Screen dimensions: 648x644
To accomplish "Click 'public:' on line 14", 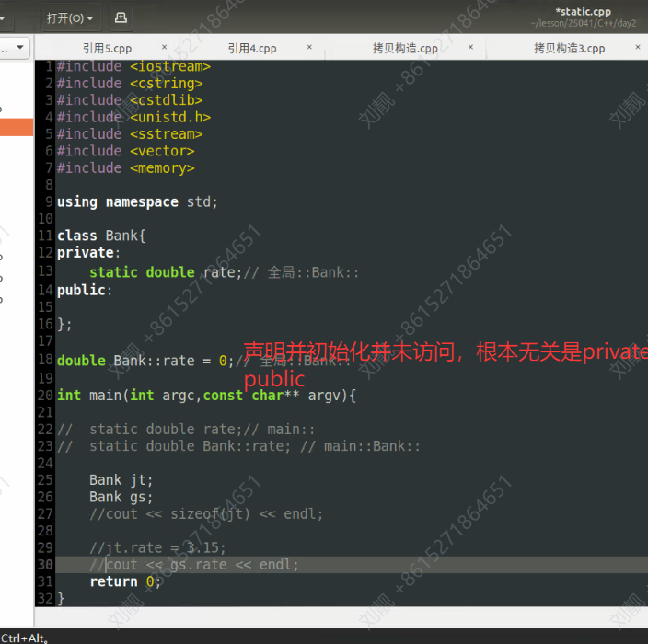I will [85, 290].
